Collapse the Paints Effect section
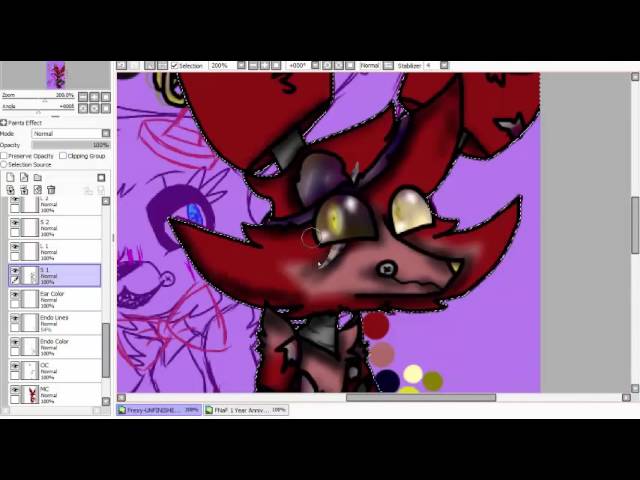 tap(4, 122)
